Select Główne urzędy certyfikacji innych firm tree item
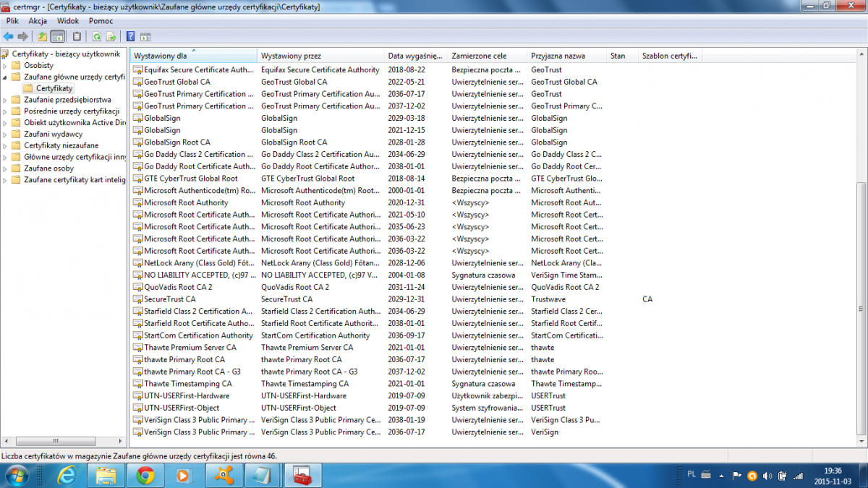This screenshot has height=488, width=868. [75, 157]
